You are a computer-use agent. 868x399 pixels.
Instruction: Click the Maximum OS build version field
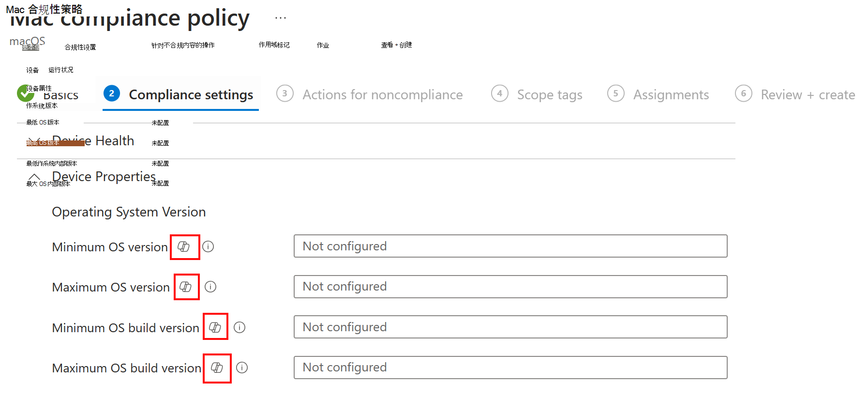pos(510,368)
